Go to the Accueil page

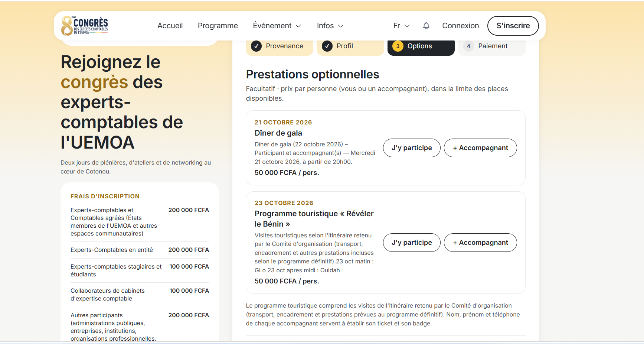[x=170, y=26]
